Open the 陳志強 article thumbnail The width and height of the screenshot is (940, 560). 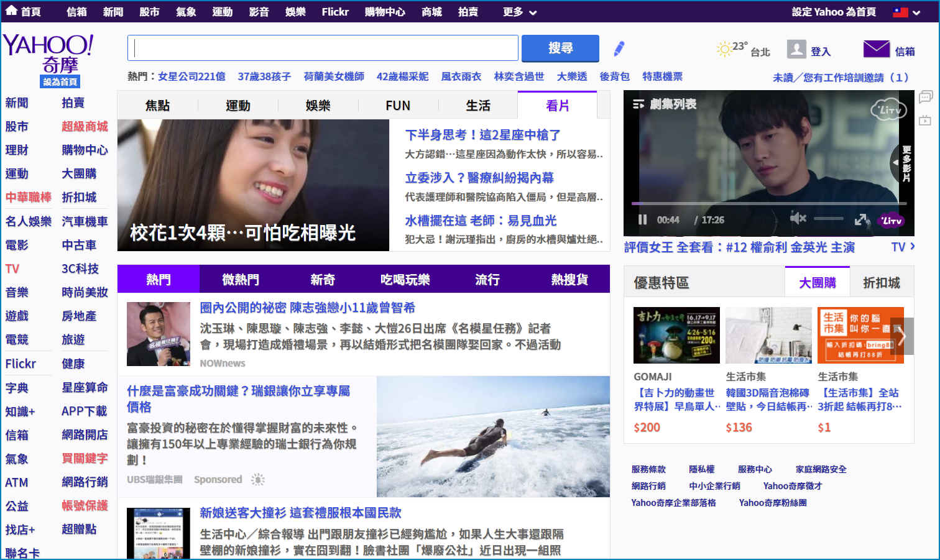coord(159,334)
